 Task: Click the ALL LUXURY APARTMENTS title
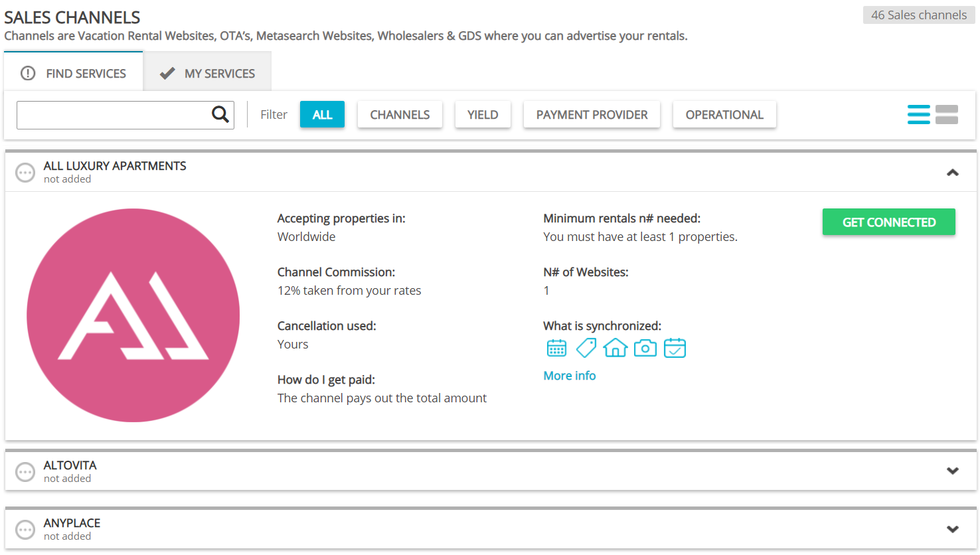pos(115,166)
